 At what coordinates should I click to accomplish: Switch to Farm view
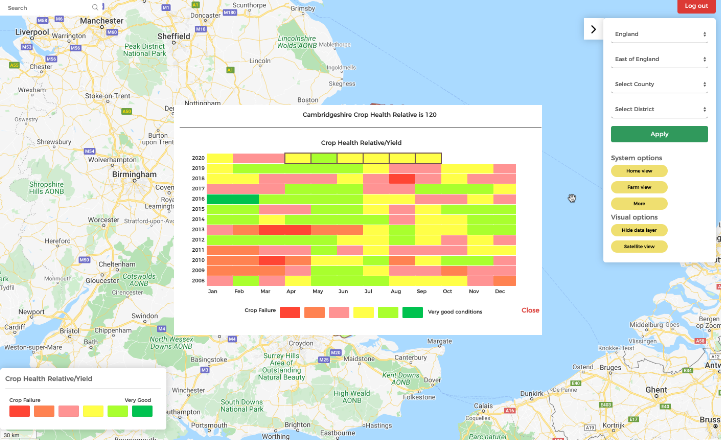(x=639, y=187)
